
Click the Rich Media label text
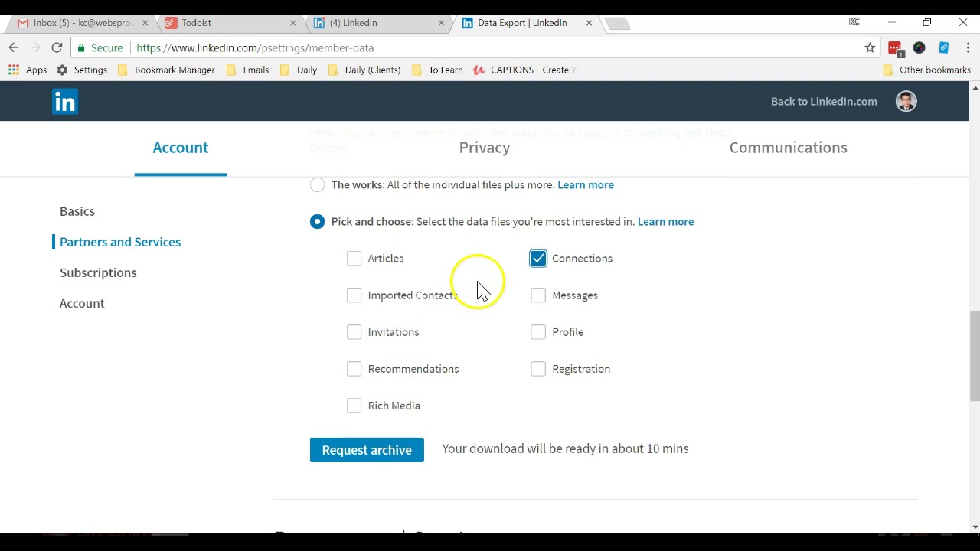coord(394,406)
